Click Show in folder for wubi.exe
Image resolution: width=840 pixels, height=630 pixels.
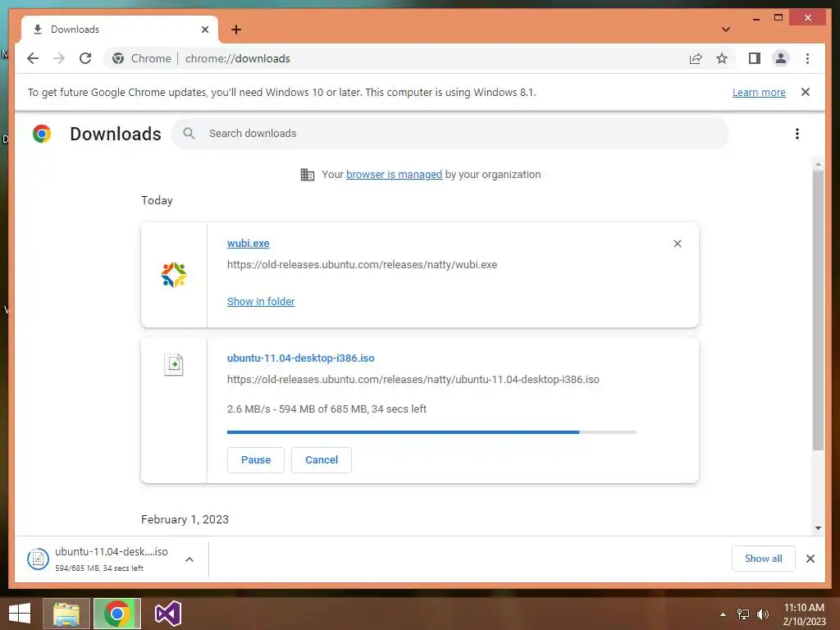click(x=261, y=302)
